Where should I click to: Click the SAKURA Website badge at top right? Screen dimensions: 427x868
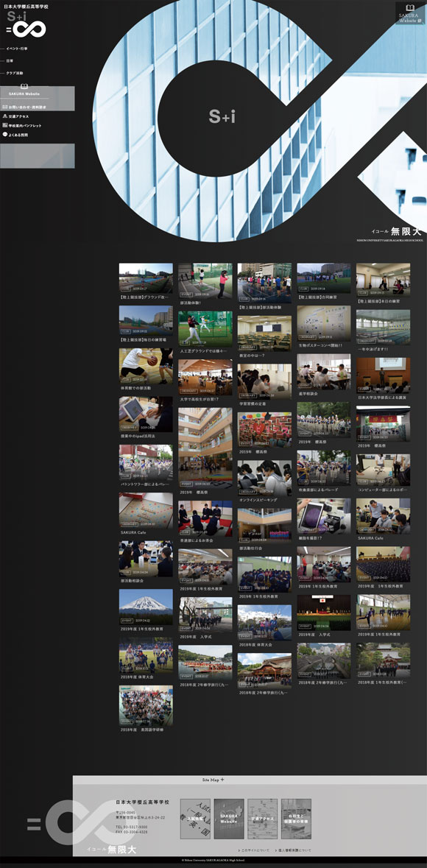tap(410, 14)
